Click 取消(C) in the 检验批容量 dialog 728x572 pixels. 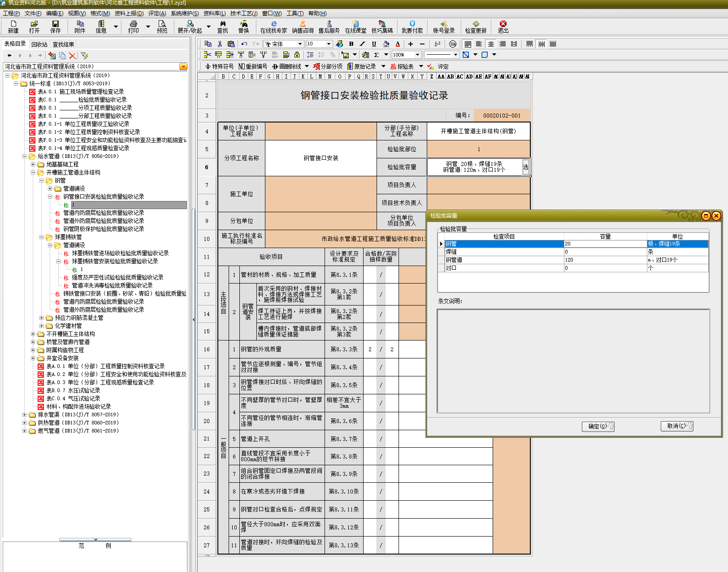(677, 426)
